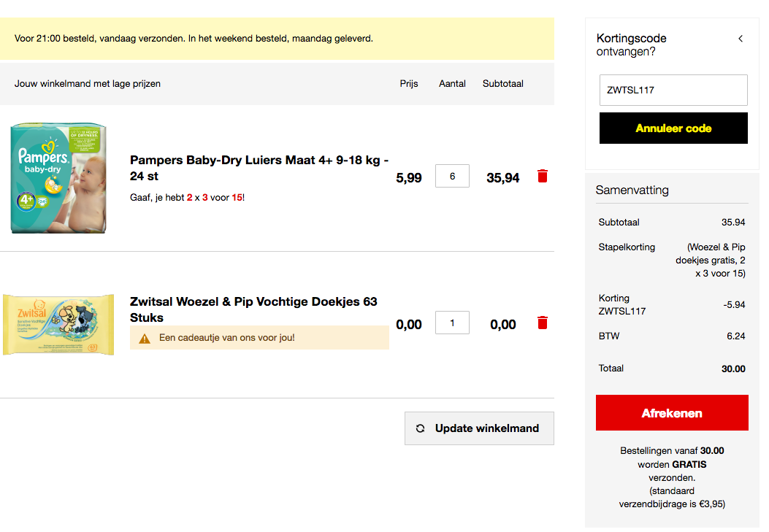Click the '2 x 3 voor 15' promo text

pos(214,198)
